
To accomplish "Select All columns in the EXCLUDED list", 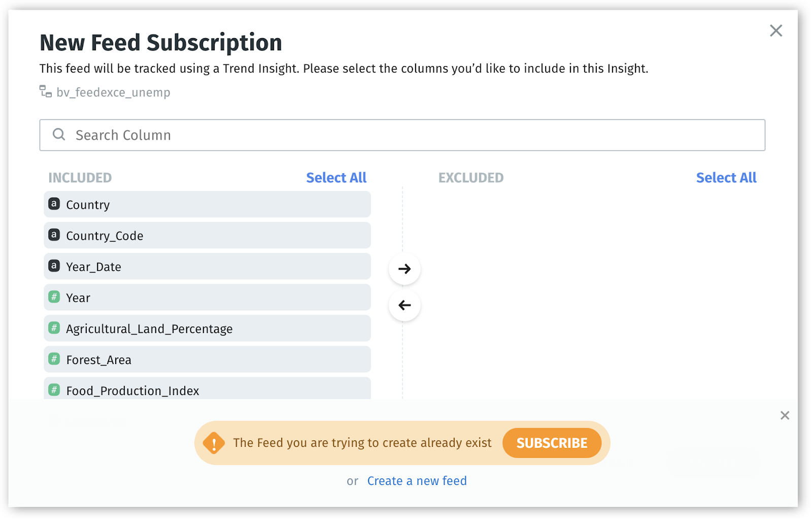I will (x=726, y=177).
